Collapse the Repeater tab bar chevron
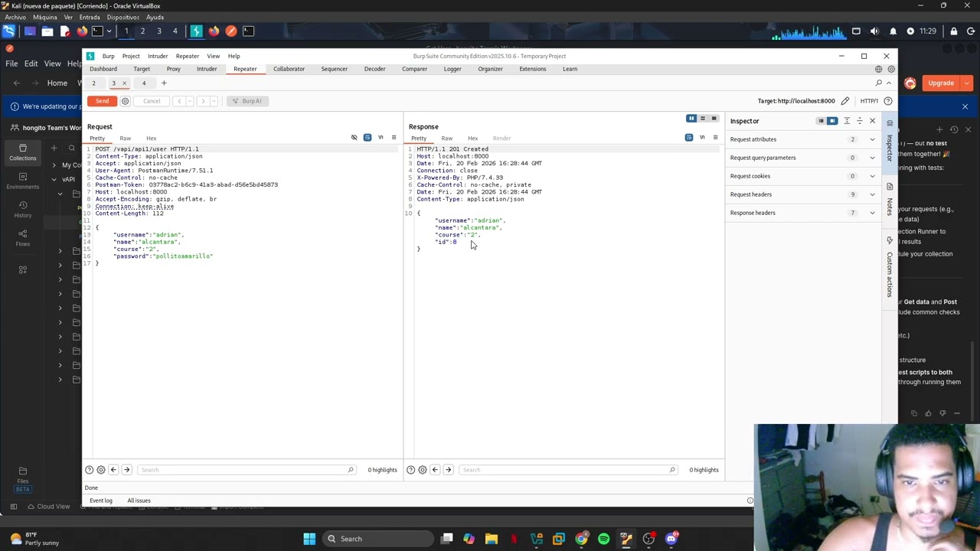 [x=890, y=83]
